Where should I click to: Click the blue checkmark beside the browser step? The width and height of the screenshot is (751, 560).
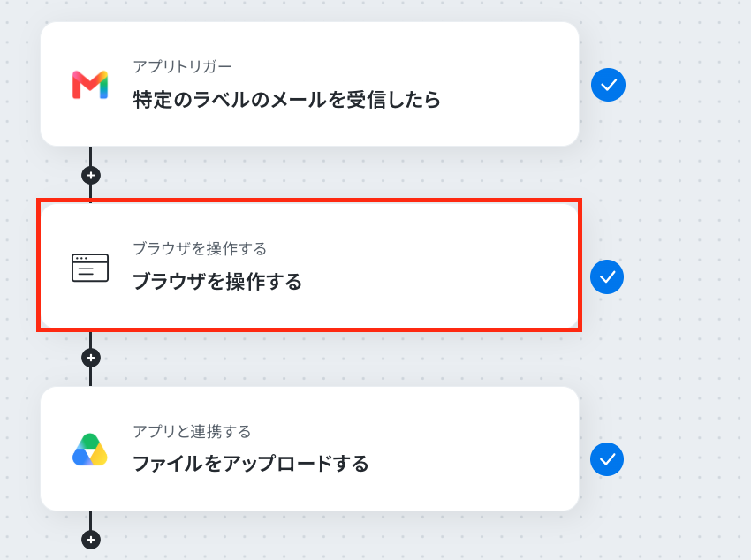coord(607,276)
